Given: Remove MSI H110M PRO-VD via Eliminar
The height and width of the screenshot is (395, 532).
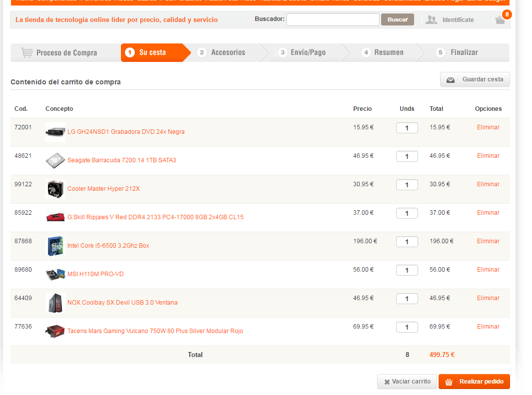Looking at the screenshot, I should click(x=488, y=270).
